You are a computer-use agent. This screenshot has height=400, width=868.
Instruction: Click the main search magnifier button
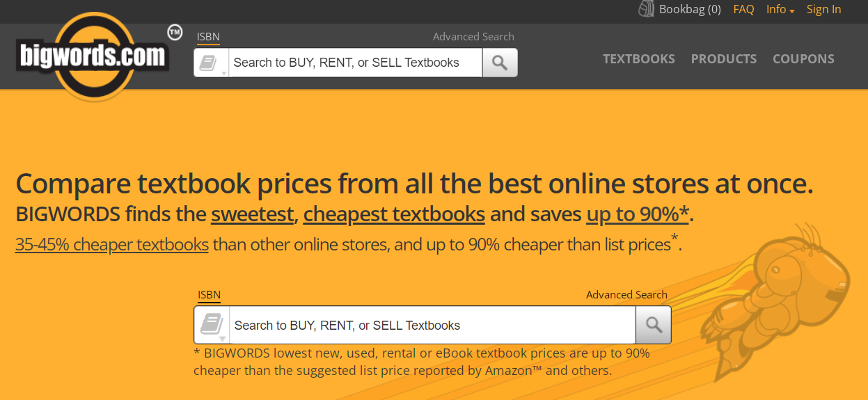(x=654, y=325)
